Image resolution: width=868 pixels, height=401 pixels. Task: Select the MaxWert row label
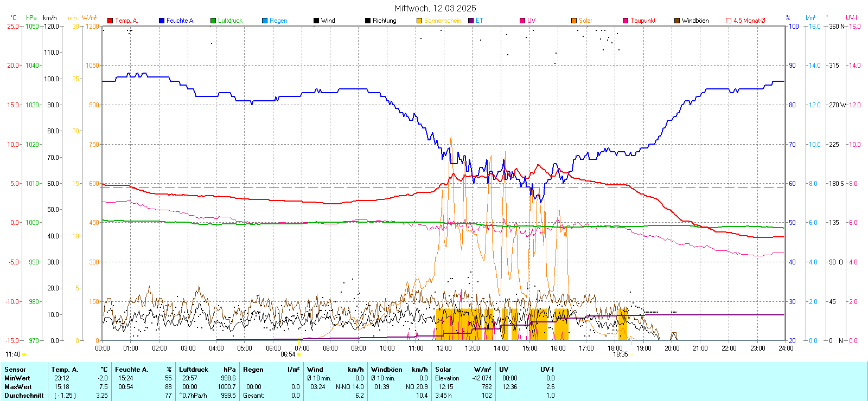tap(18, 387)
